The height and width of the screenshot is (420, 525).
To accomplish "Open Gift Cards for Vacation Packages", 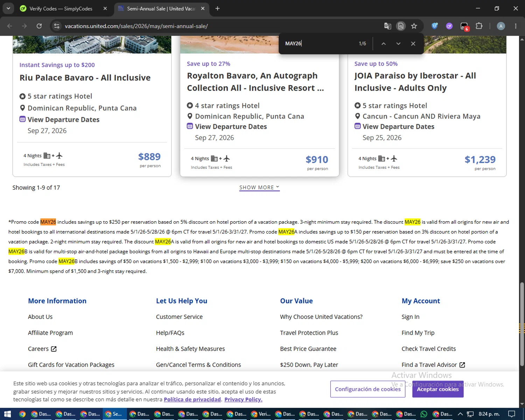I will click(71, 365).
